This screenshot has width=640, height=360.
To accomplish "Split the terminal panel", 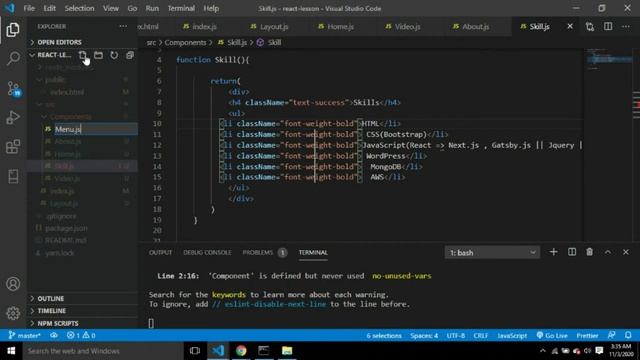I will click(572, 252).
